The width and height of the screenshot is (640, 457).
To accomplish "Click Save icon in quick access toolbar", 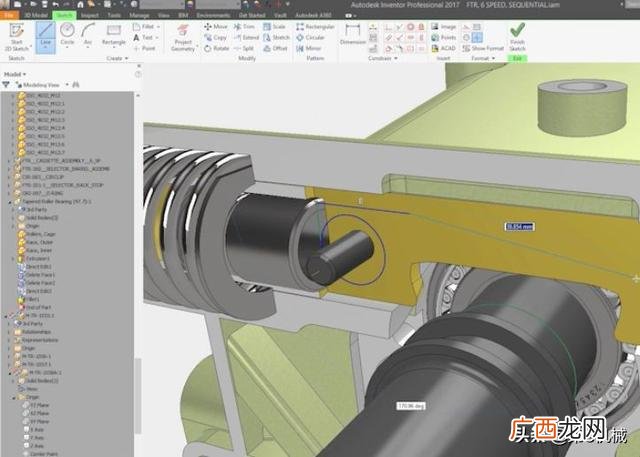I will pos(44,4).
